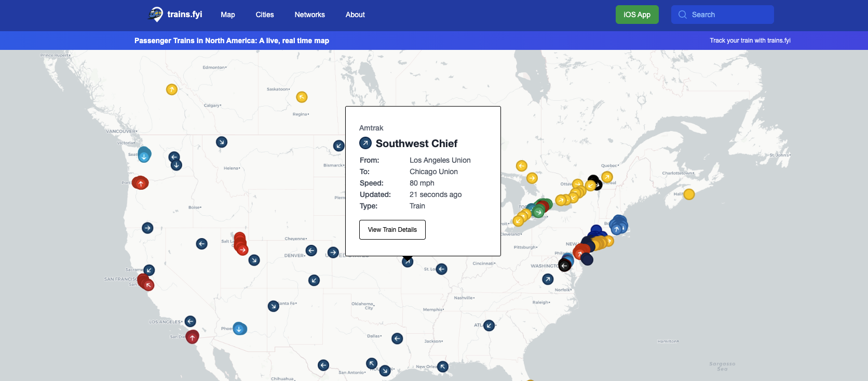Select the navy marker west of San Antonio
The width and height of the screenshot is (868, 381).
[323, 365]
